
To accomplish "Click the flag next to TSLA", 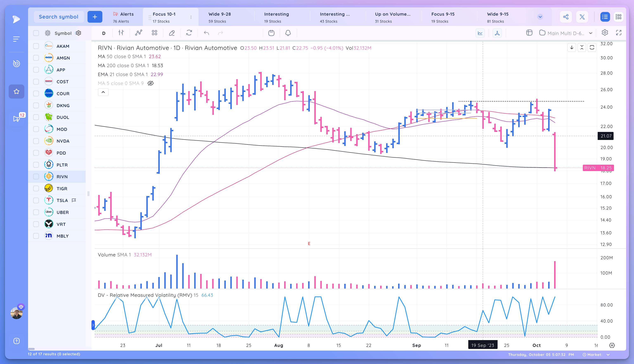I will (74, 200).
